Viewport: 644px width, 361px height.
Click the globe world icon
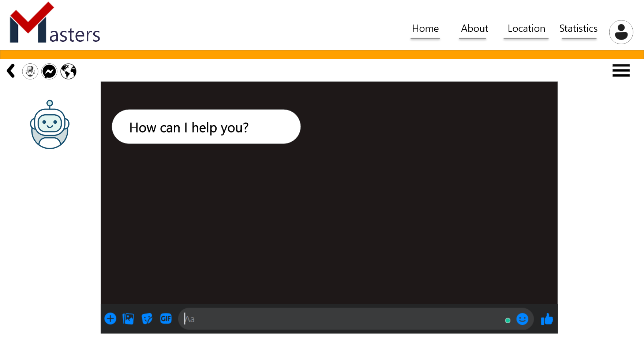click(x=68, y=71)
